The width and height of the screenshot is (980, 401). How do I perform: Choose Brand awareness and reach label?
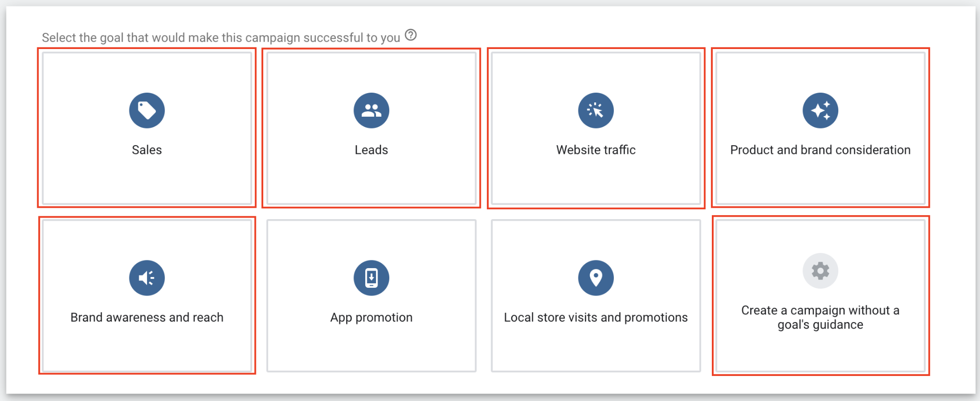pyautogui.click(x=147, y=318)
